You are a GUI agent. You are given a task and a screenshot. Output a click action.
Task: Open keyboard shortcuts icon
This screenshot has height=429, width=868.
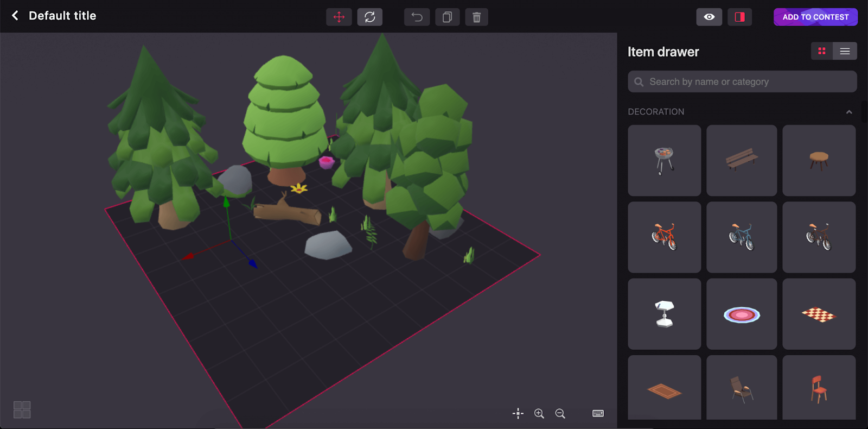pyautogui.click(x=598, y=414)
